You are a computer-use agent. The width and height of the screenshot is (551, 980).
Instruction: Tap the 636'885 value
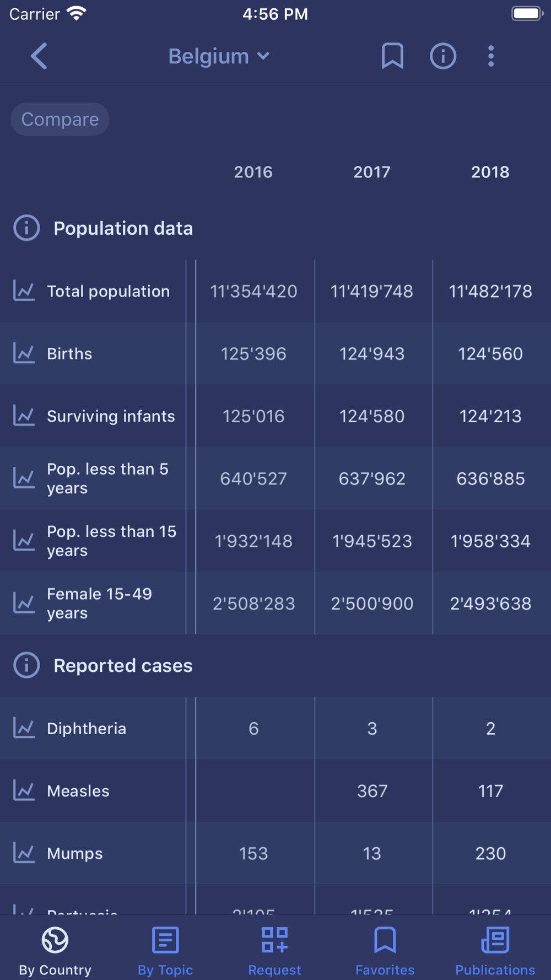pyautogui.click(x=490, y=478)
